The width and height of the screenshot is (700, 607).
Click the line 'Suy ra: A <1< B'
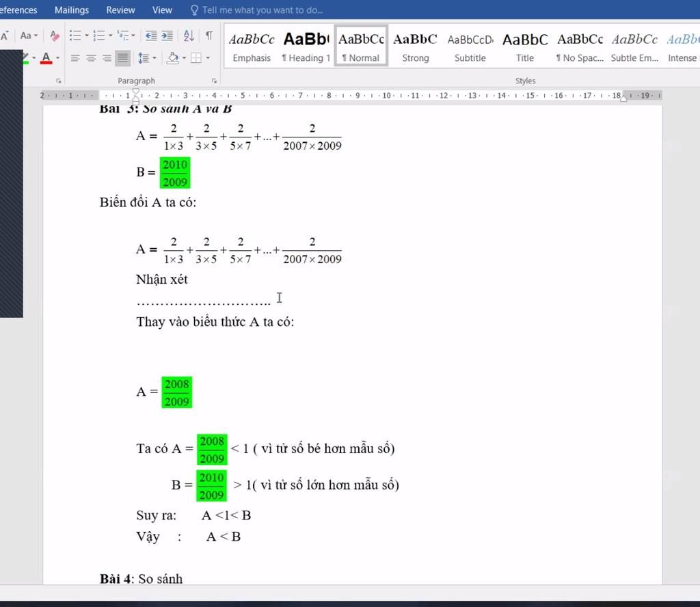tap(193, 515)
